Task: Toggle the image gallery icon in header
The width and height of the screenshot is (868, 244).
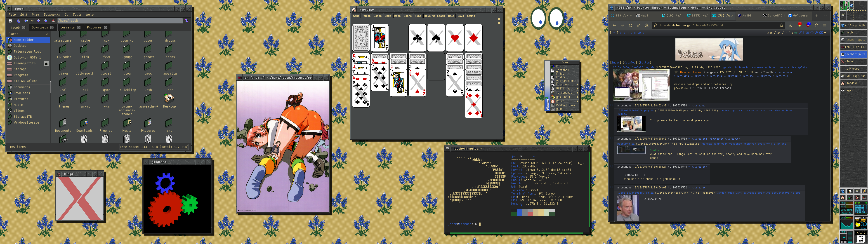Action: coord(807,33)
